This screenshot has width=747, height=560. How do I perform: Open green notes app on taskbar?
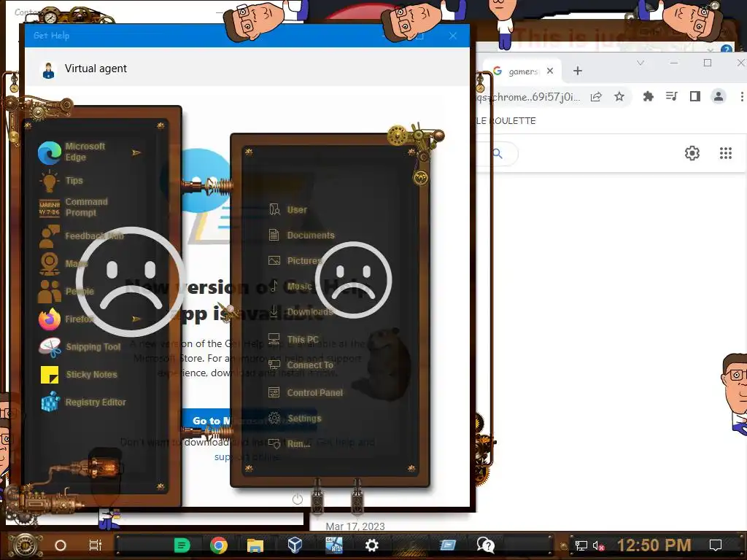(x=182, y=545)
